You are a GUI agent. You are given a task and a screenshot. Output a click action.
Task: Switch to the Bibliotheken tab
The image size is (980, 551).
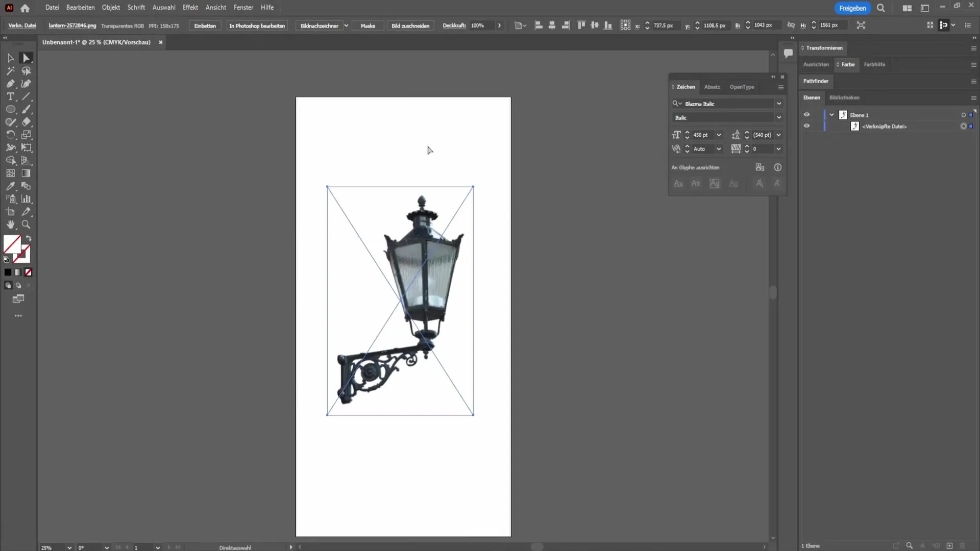(x=844, y=97)
